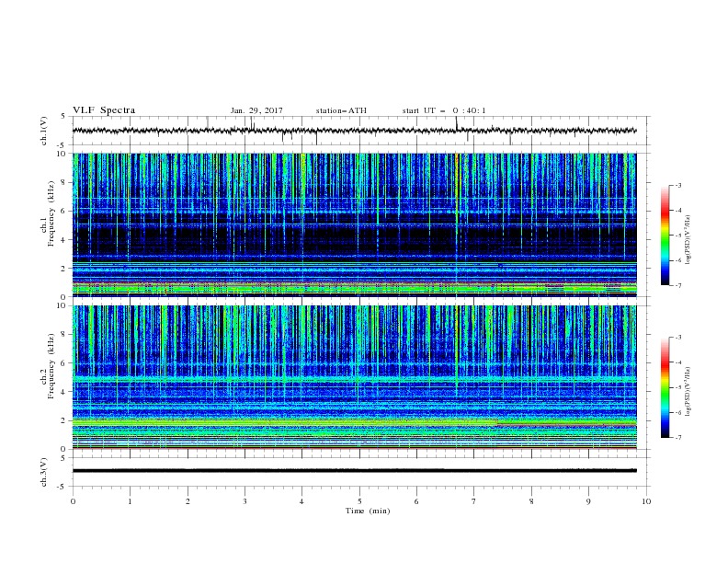Viewport: 728px width, 563px height.
Task: Click time axis tick label "9"
Action: coord(588,501)
